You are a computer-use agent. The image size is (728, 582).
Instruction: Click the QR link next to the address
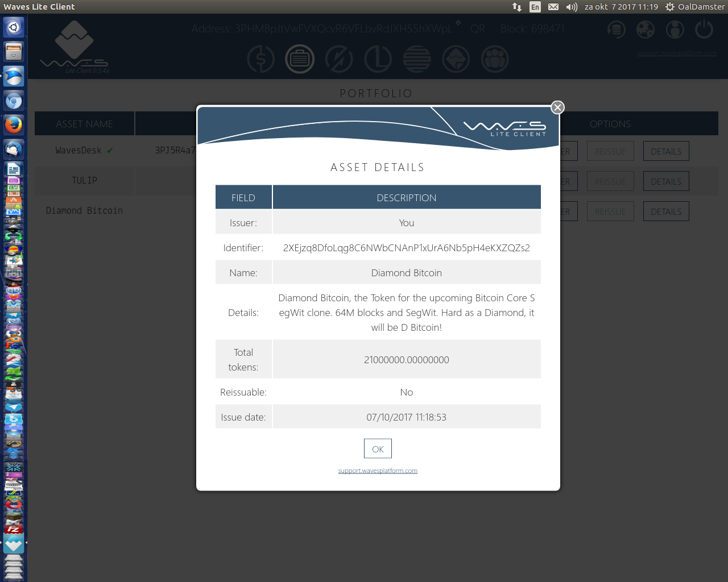point(478,29)
